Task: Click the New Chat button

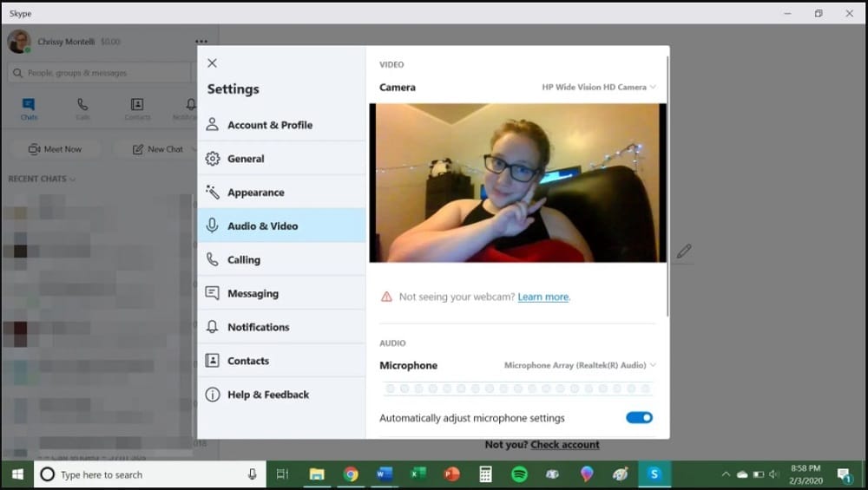Action: [158, 149]
